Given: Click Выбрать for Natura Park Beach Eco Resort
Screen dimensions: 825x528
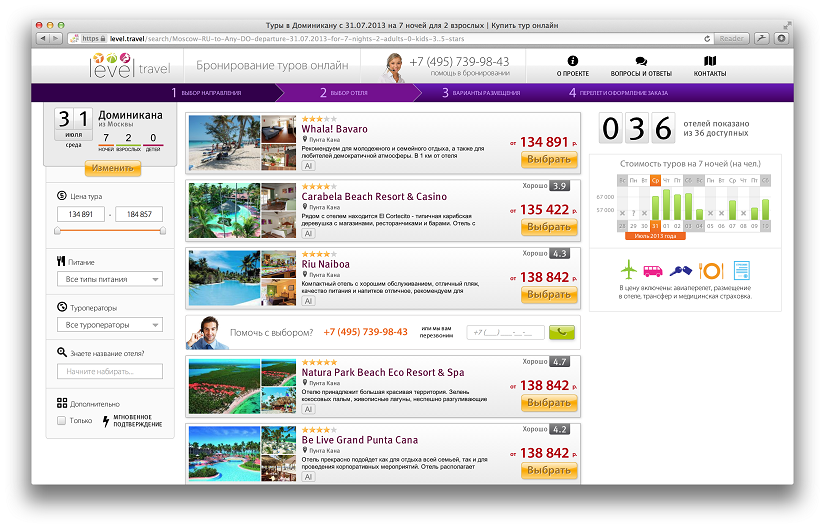Looking at the screenshot, I should click(549, 403).
